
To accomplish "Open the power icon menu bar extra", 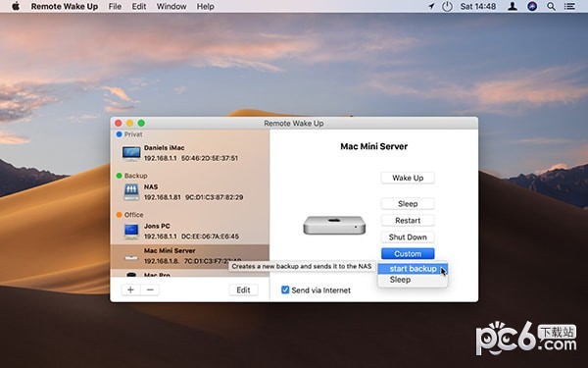I will point(447,6).
